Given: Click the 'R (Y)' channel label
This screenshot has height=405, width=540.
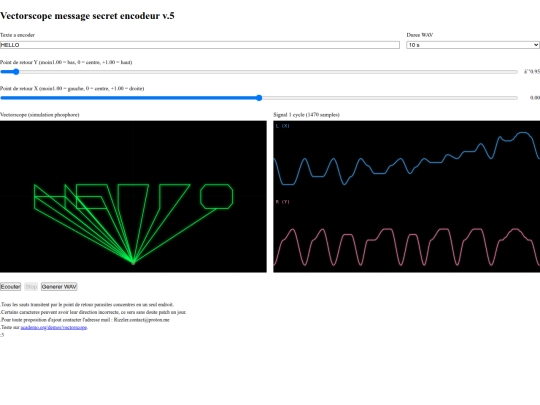Looking at the screenshot, I should click(x=282, y=202).
